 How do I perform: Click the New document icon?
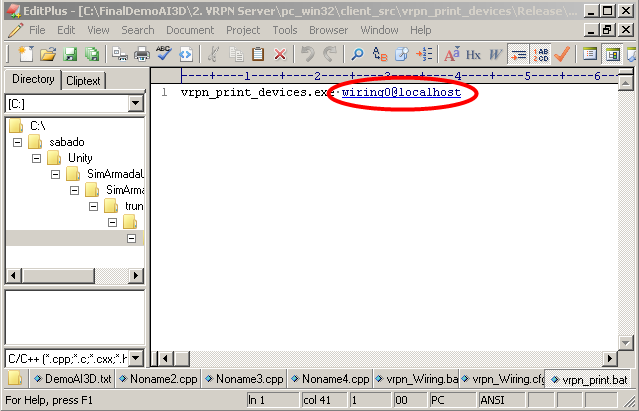28,54
